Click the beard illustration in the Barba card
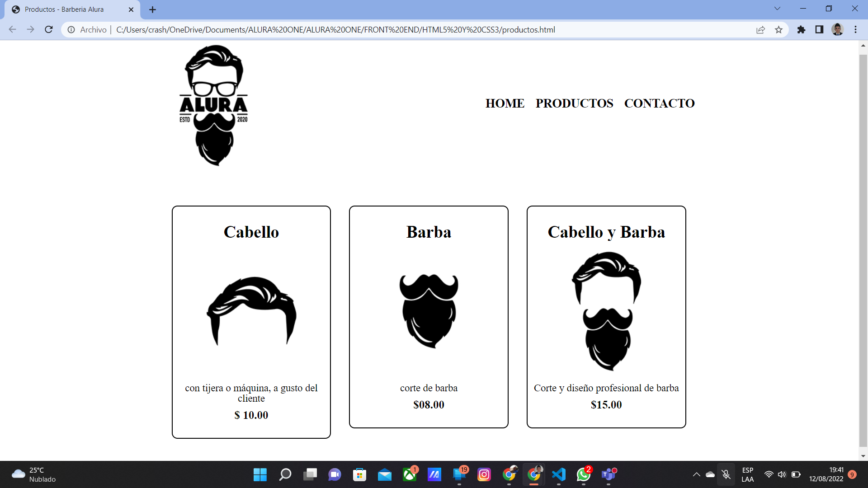This screenshot has height=488, width=868. [429, 311]
